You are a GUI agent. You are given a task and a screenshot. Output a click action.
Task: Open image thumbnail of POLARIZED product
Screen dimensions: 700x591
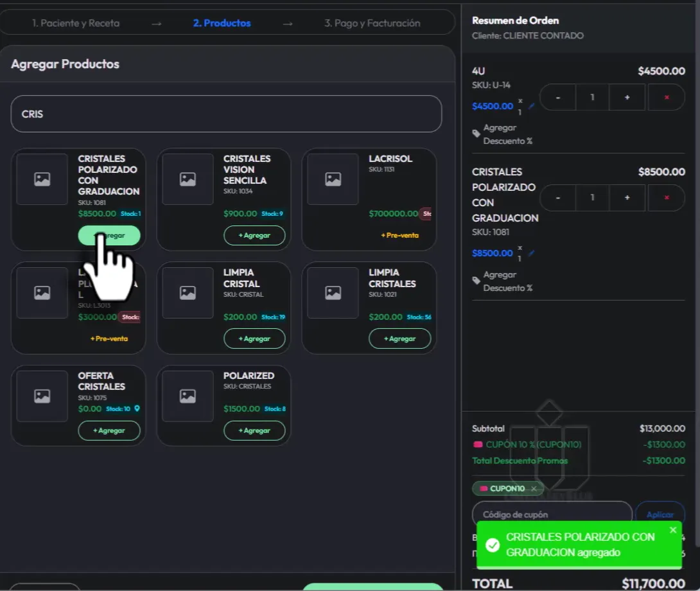coord(188,396)
